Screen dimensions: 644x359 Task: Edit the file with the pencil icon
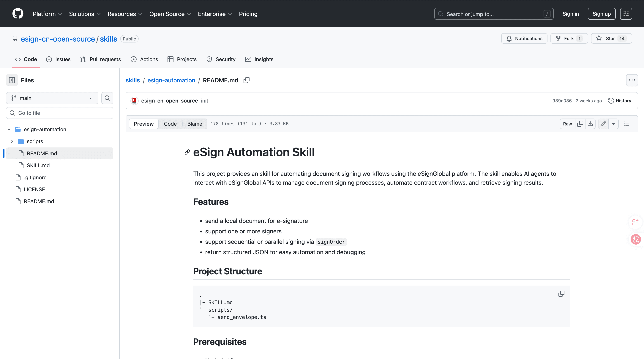pos(603,124)
